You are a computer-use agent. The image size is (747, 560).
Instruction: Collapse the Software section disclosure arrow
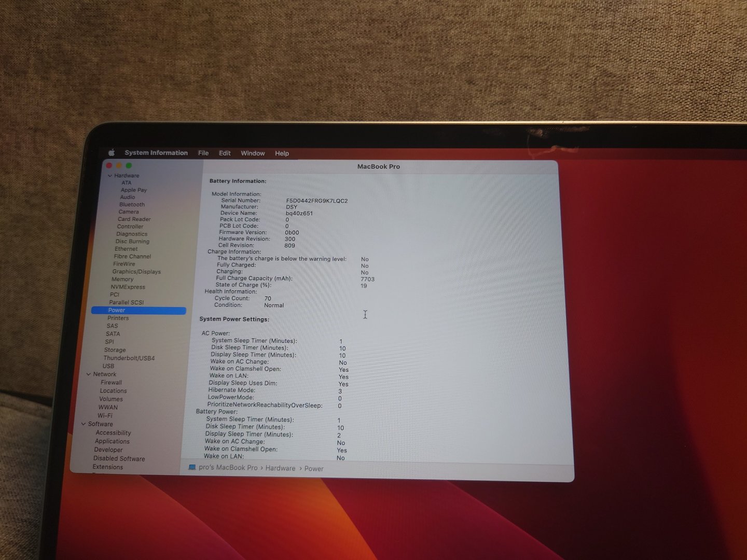tap(84, 424)
